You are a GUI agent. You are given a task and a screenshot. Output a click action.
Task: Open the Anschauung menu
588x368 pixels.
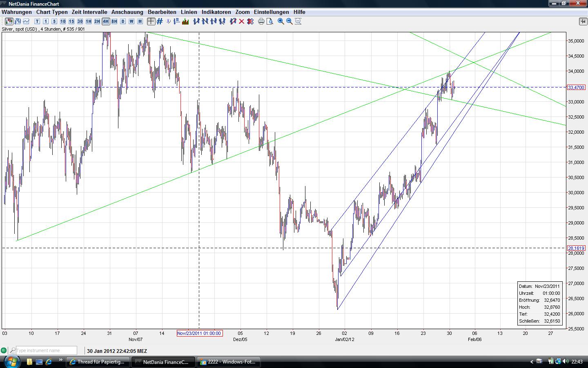127,12
